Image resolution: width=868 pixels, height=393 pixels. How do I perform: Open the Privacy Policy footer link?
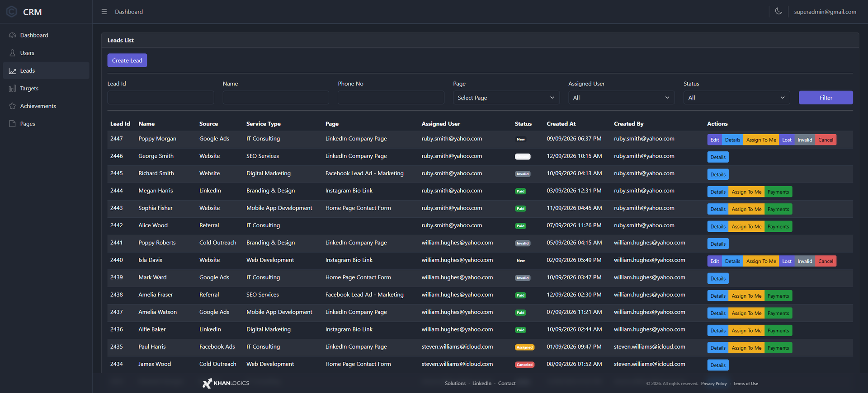coord(714,384)
